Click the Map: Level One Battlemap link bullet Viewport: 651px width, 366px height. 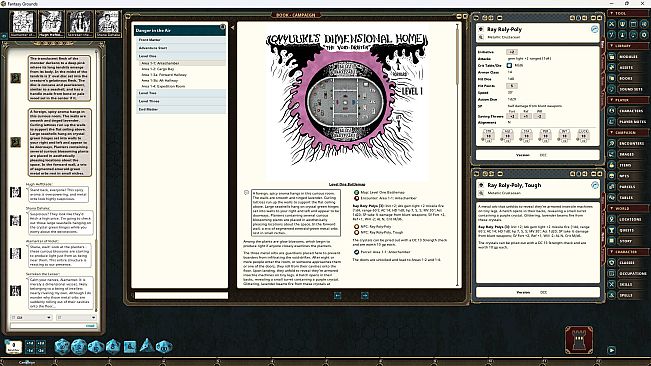coord(356,193)
